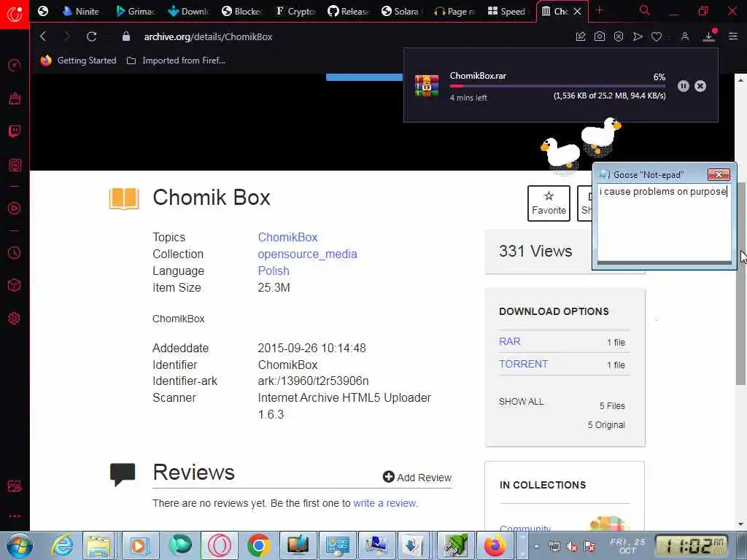Viewport: 747px width, 560px height.
Task: Open the Opera GX menu logo
Action: pos(15,14)
